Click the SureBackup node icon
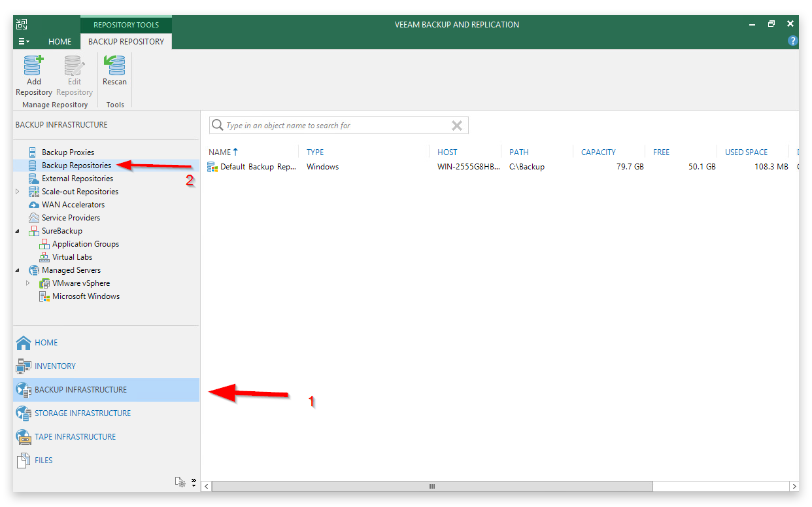This screenshot has width=812, height=507. pyautogui.click(x=34, y=231)
